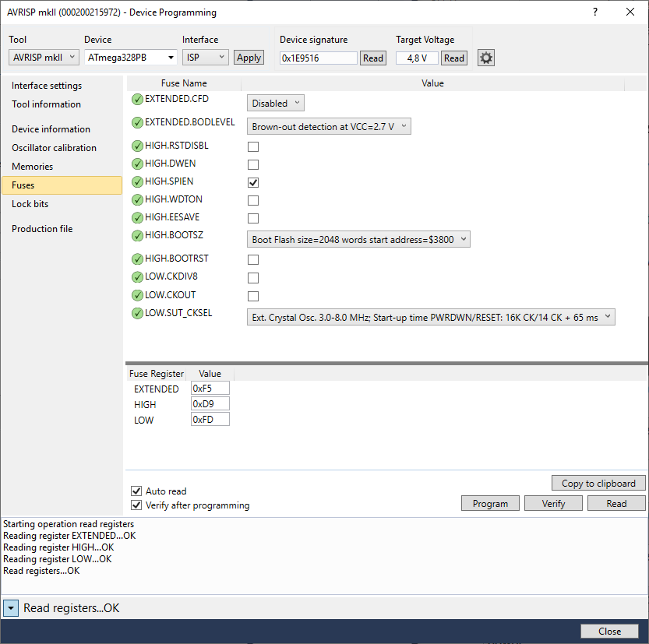Click the Apply button
Viewport: 649px width, 644px height.
pyautogui.click(x=249, y=58)
